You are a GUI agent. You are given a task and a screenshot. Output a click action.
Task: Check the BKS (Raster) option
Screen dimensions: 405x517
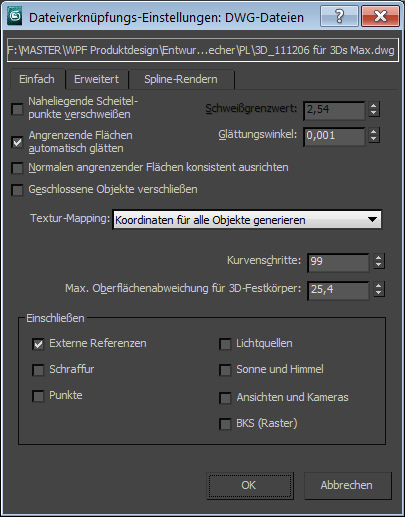[x=225, y=424]
